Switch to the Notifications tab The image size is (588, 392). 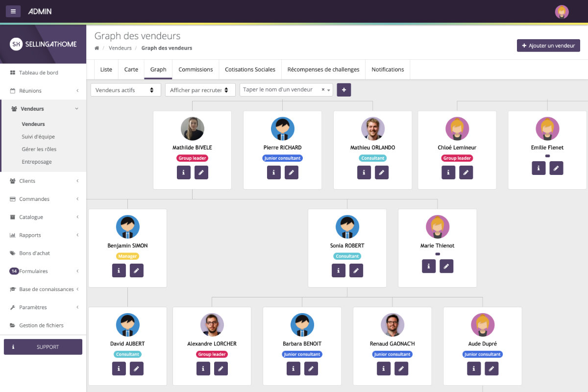(x=388, y=70)
